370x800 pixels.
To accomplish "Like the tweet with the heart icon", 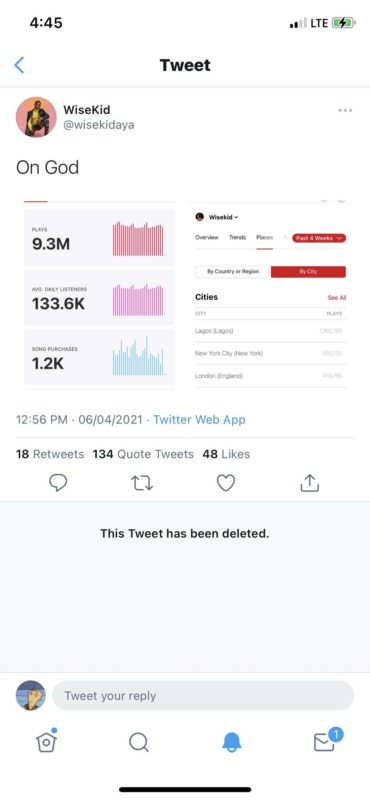I will point(226,483).
